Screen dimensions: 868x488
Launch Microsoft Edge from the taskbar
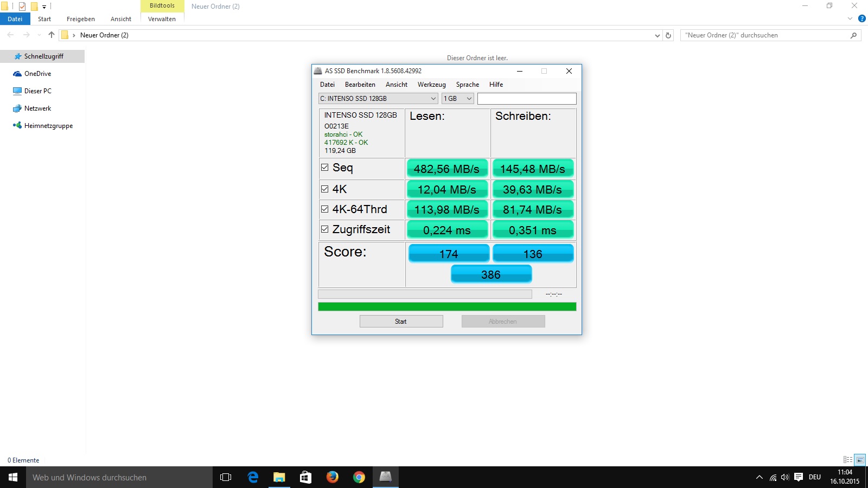[253, 477]
